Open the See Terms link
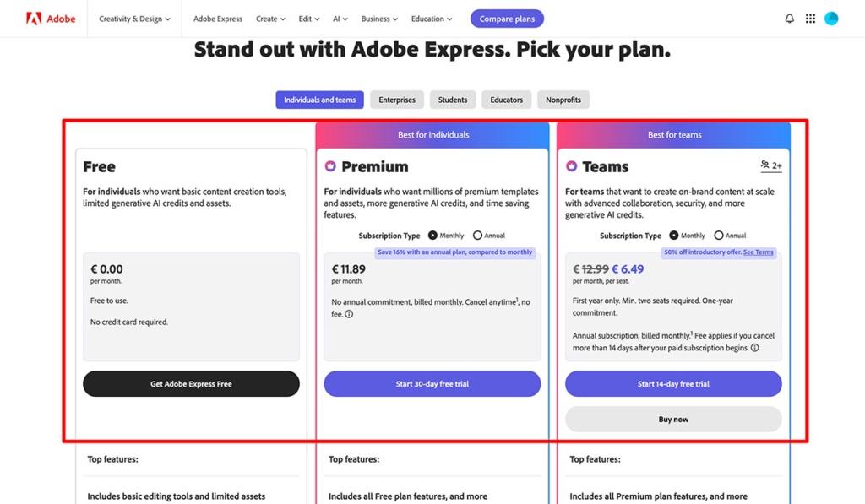The width and height of the screenshot is (865, 504). point(758,252)
